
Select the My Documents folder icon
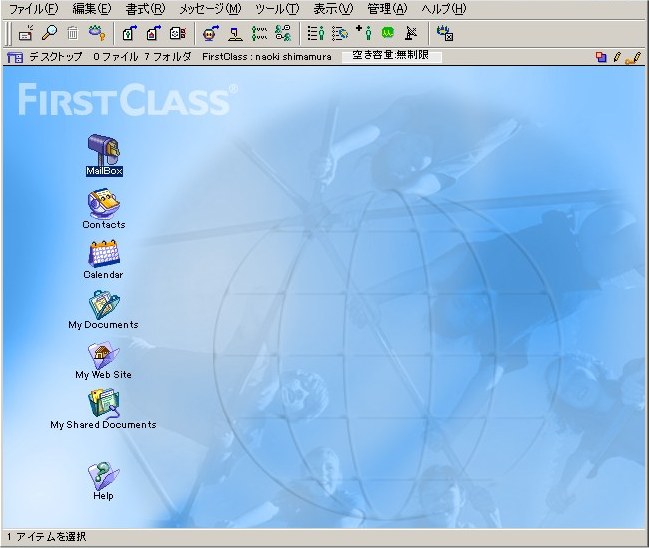(x=103, y=309)
